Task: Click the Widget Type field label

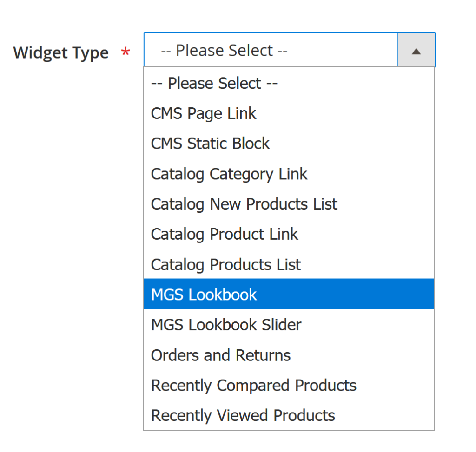Action: 61,52
